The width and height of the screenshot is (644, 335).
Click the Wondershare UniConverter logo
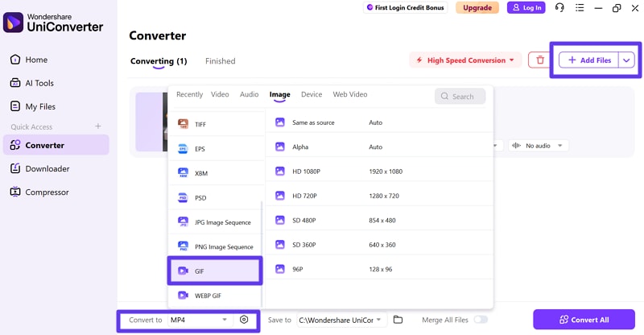(x=53, y=23)
